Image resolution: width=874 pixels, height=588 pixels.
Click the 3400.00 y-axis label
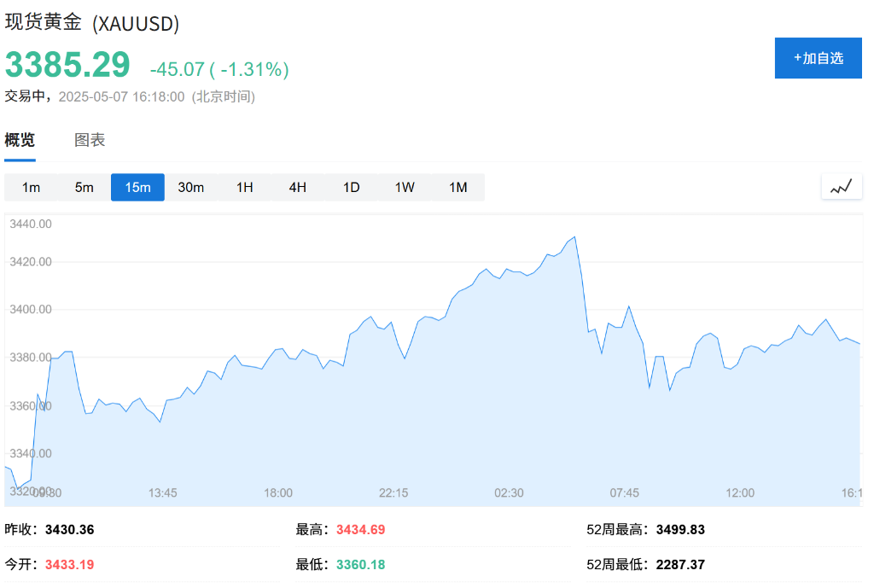pos(31,309)
